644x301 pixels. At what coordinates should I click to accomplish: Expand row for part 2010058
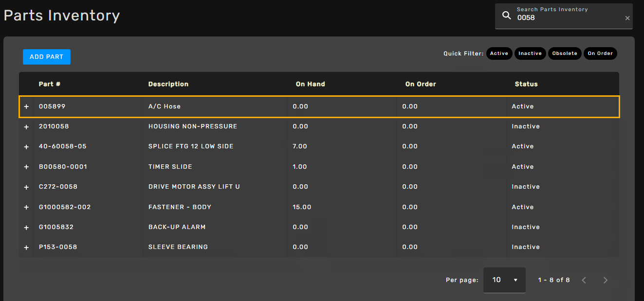tap(26, 126)
